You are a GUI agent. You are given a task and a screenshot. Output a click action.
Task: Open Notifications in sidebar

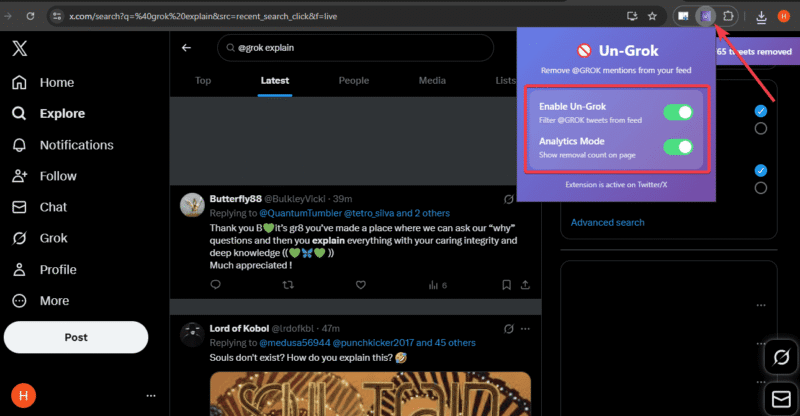(62, 145)
